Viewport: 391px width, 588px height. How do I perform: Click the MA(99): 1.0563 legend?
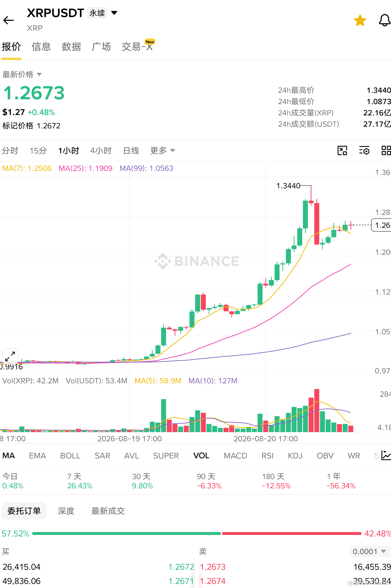(x=146, y=168)
